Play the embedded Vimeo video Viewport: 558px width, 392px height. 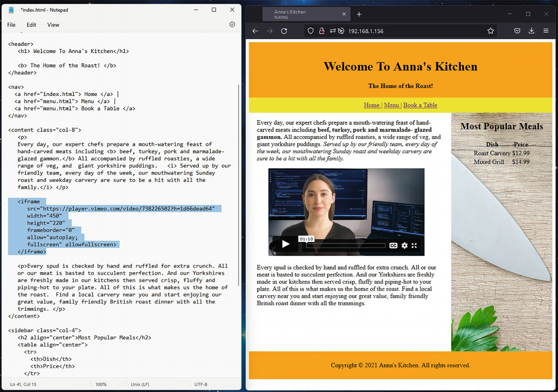285,244
